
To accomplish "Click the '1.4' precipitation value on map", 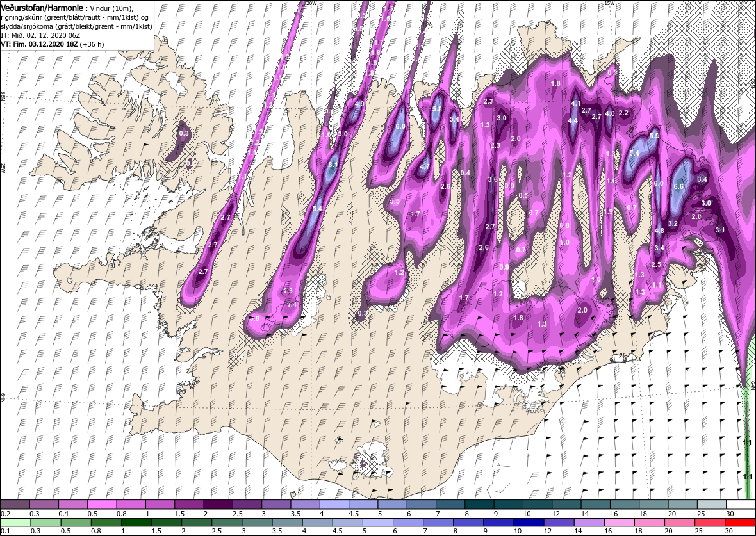I will [x=292, y=304].
